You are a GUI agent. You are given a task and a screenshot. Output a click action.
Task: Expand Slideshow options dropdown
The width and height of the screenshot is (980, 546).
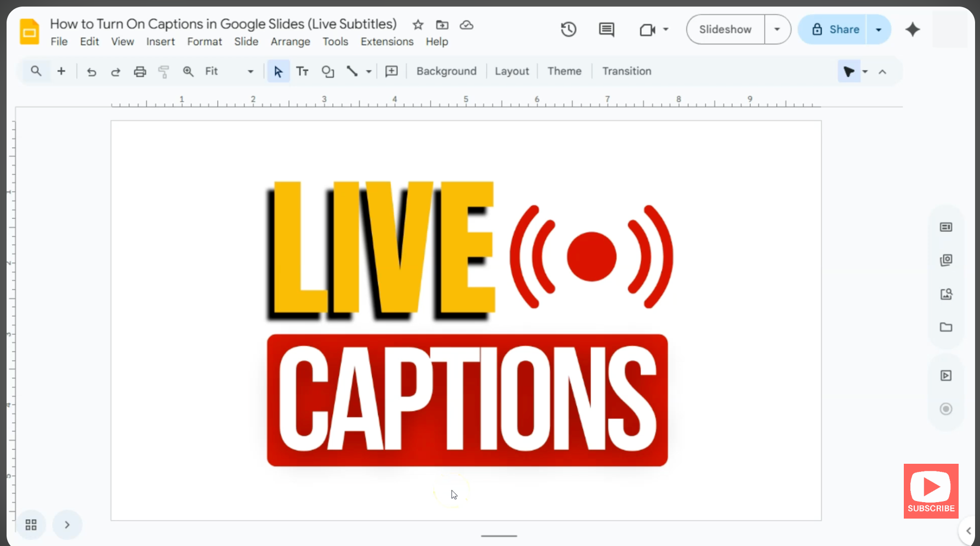tap(777, 29)
